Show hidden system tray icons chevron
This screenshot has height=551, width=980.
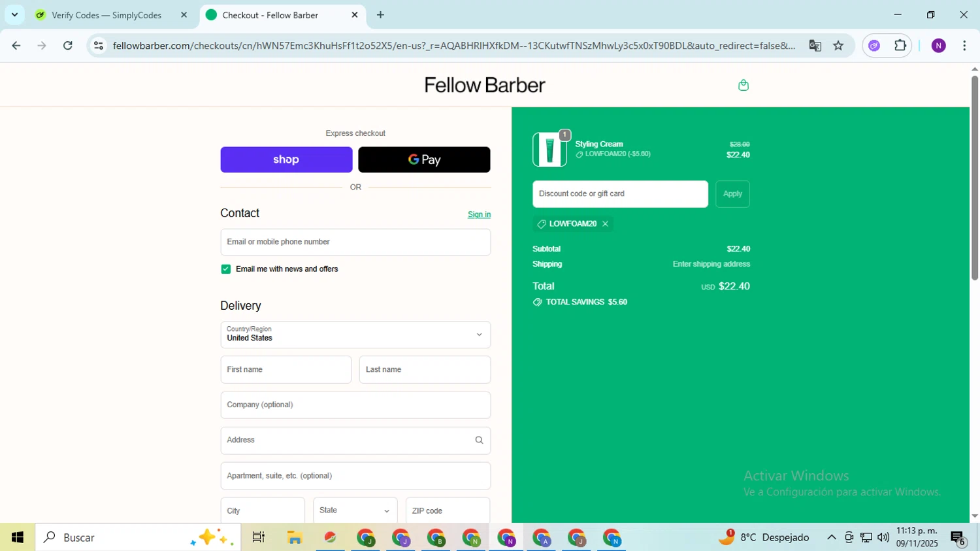(x=831, y=537)
